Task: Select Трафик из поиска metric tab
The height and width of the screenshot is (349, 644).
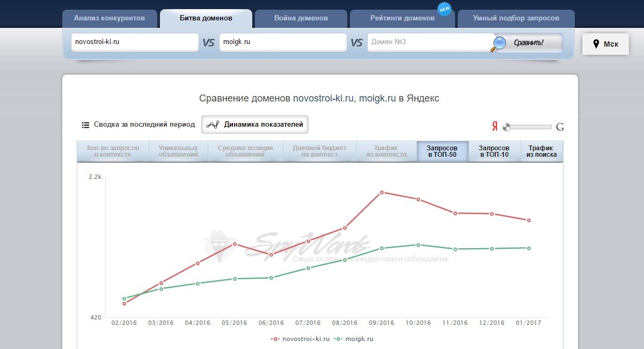Action: 541,151
